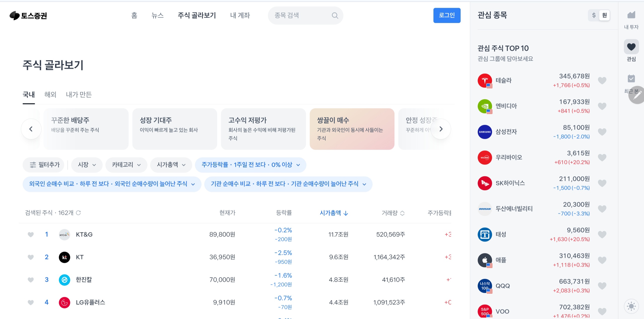Select the 꾸준한 배당주 card

86,129
